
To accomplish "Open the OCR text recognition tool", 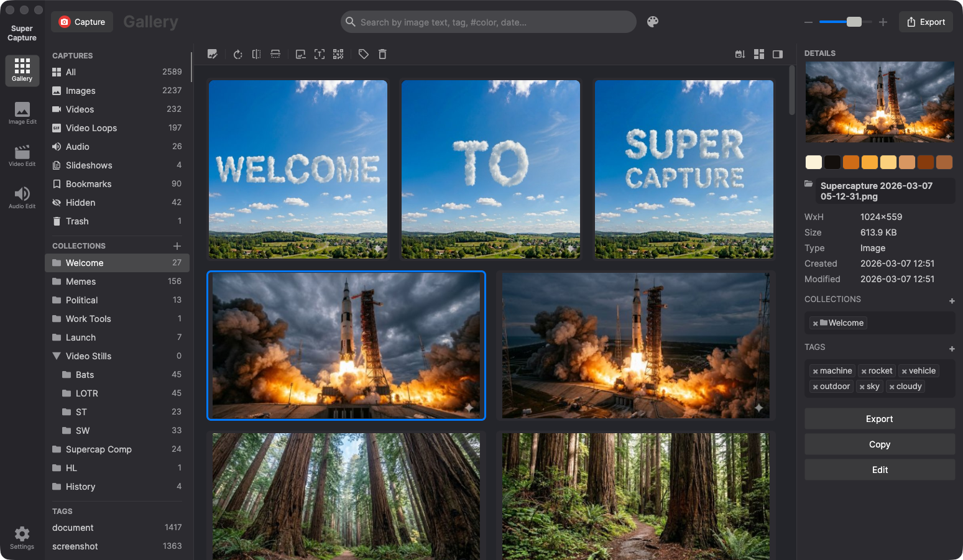I will click(320, 54).
